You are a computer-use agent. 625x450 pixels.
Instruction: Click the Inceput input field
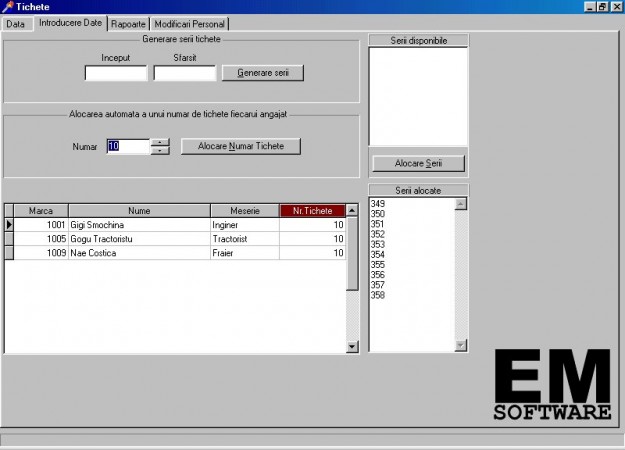click(115, 73)
